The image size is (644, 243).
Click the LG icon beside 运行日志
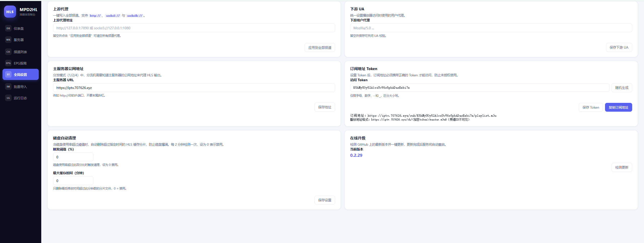(x=8, y=98)
